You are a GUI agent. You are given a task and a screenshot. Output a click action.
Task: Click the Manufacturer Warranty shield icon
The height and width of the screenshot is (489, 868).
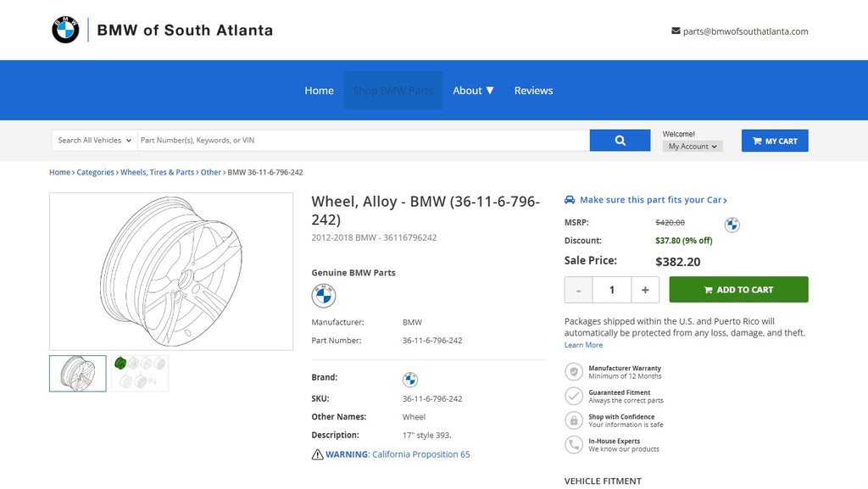[x=574, y=372]
